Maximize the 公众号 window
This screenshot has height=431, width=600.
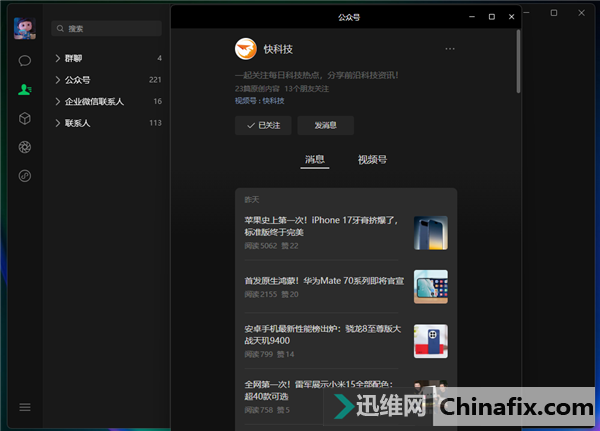[x=492, y=17]
